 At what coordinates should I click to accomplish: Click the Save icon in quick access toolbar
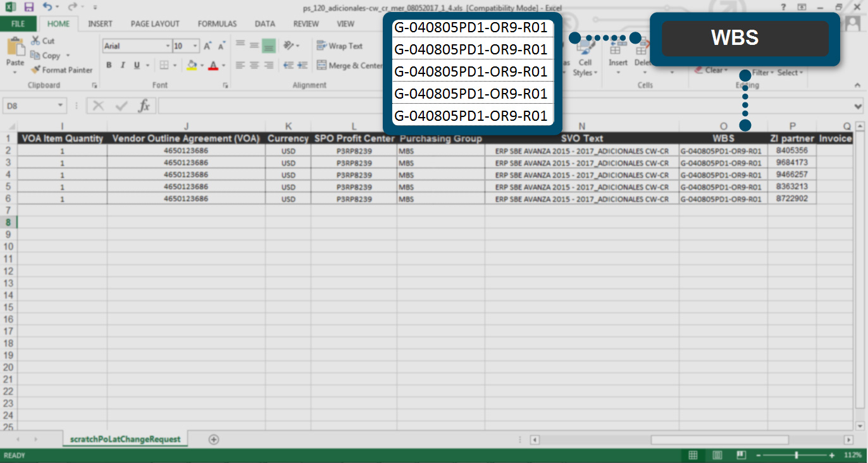tap(28, 7)
